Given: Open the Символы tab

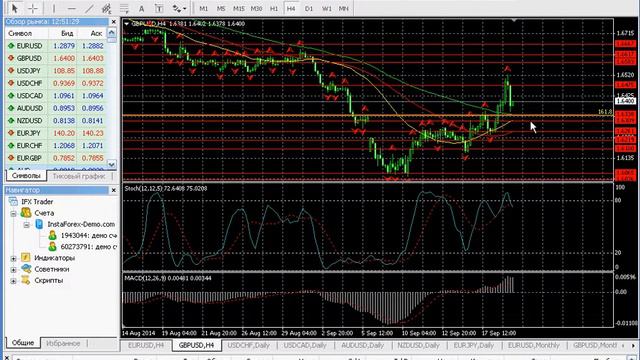Looking at the screenshot, I should (26, 176).
